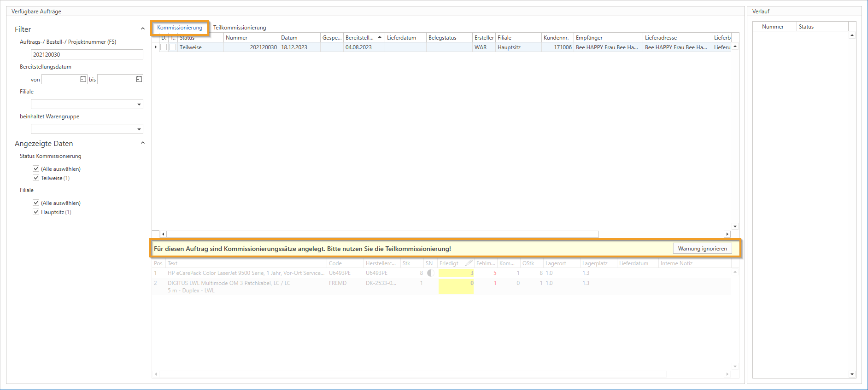
Task: Toggle the Teilweise status checkbox
Action: pos(36,178)
